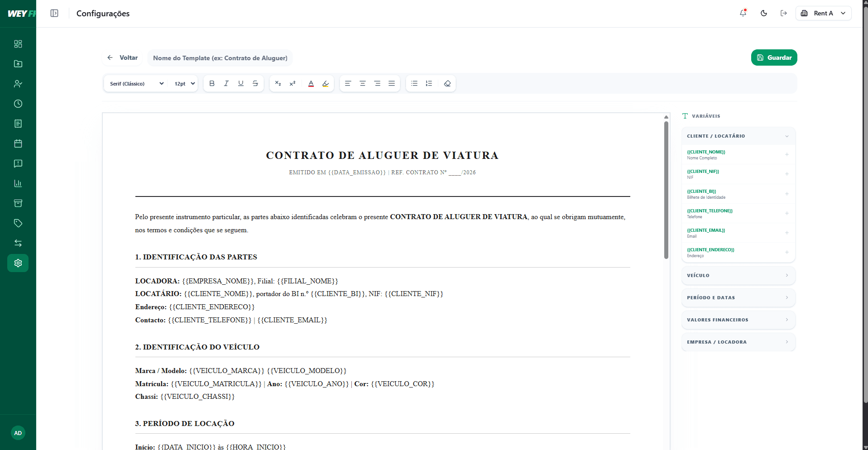Click the document editor scrollbar thumb

pos(666,190)
